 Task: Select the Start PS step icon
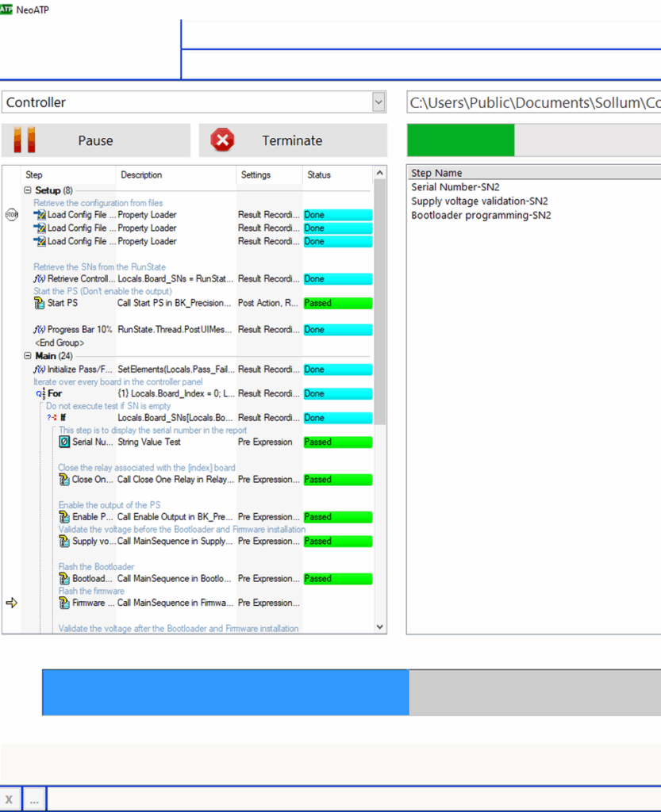point(39,303)
